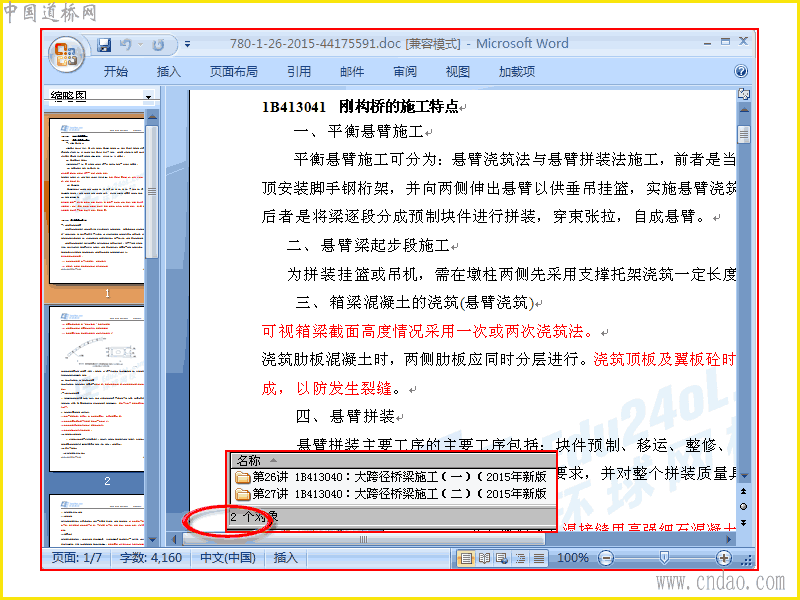800x600 pixels.
Task: Open the Office button menu
Action: tap(66, 55)
